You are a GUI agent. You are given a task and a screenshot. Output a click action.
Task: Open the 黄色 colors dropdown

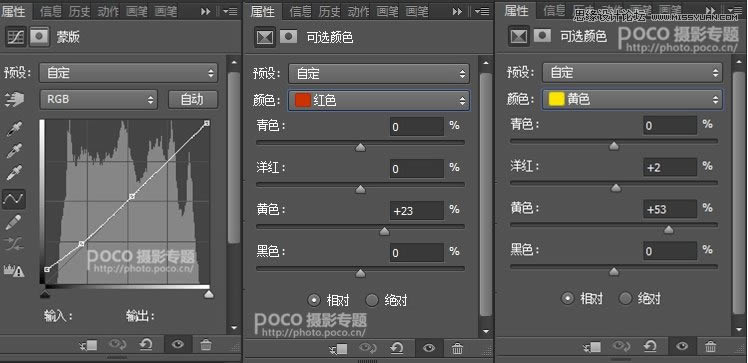click(632, 99)
